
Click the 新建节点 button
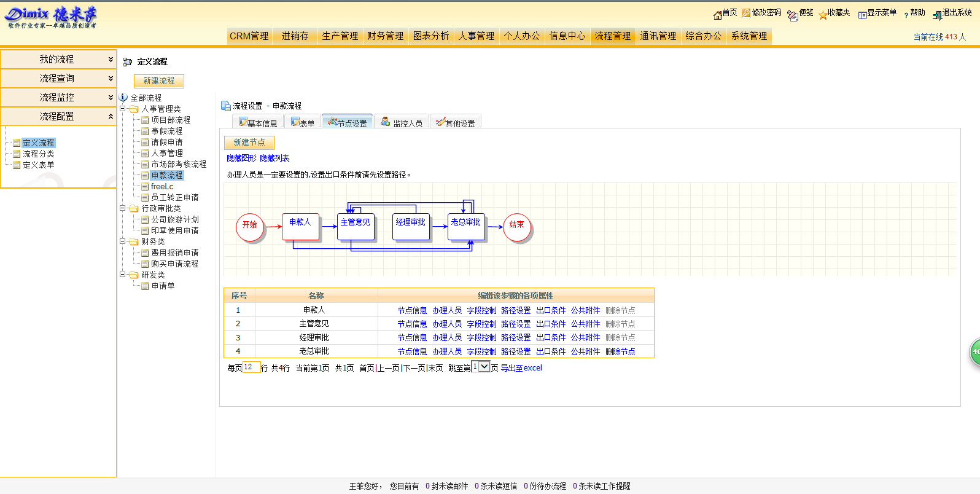coord(249,143)
